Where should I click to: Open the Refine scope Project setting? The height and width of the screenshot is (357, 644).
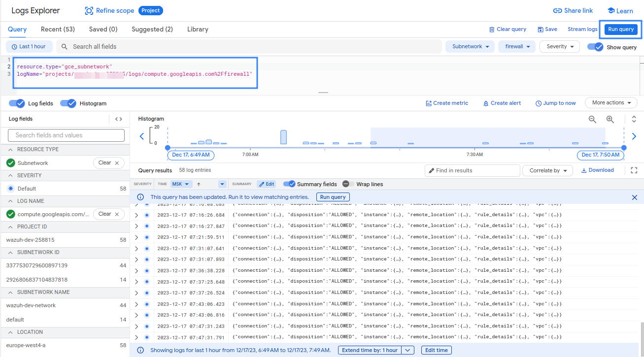[114, 10]
